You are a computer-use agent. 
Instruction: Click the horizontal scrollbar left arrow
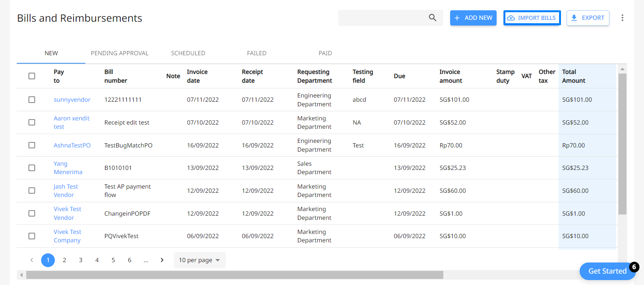(x=21, y=275)
